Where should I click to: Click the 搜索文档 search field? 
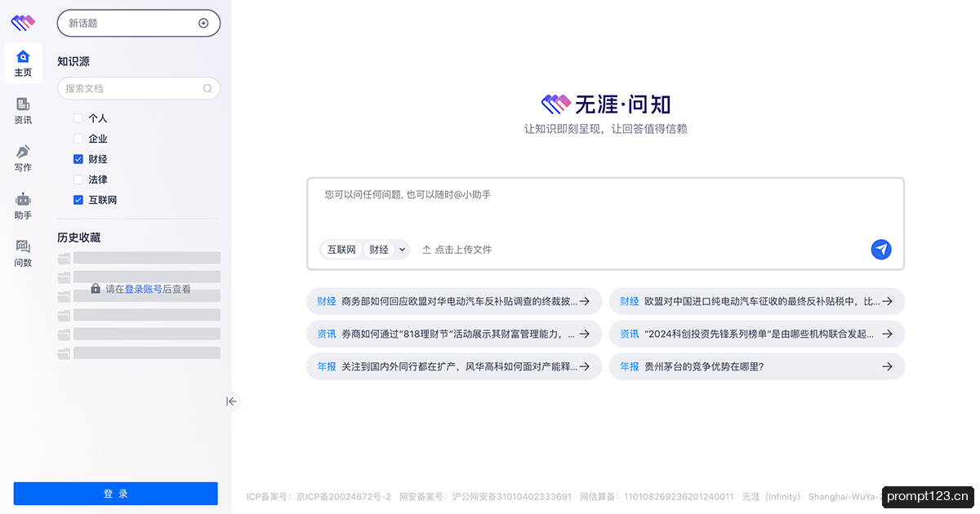pyautogui.click(x=139, y=88)
